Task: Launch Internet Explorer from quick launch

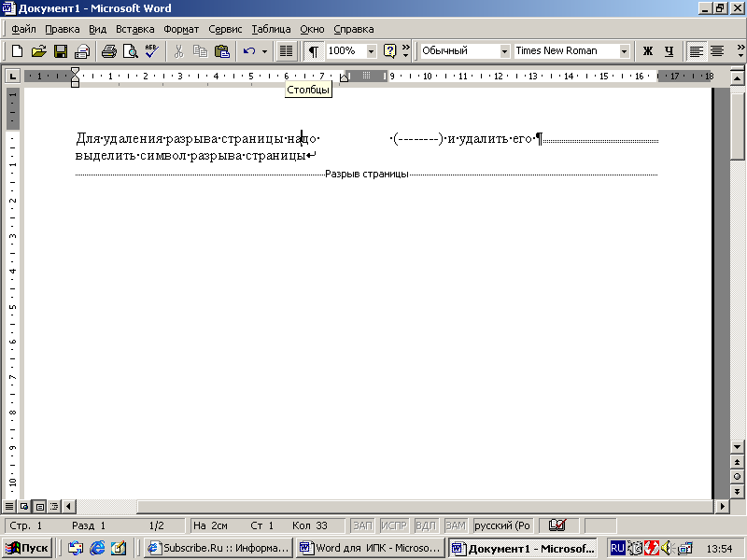Action: point(97,548)
